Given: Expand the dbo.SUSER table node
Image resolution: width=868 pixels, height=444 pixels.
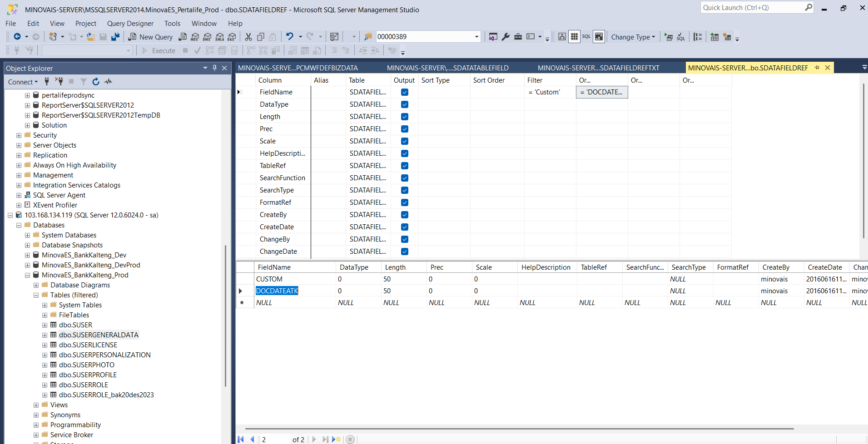Looking at the screenshot, I should coord(45,325).
